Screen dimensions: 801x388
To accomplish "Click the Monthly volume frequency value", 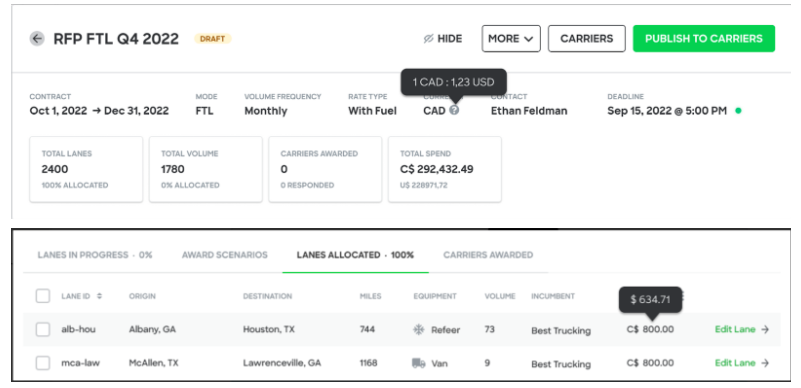I will point(266,111).
